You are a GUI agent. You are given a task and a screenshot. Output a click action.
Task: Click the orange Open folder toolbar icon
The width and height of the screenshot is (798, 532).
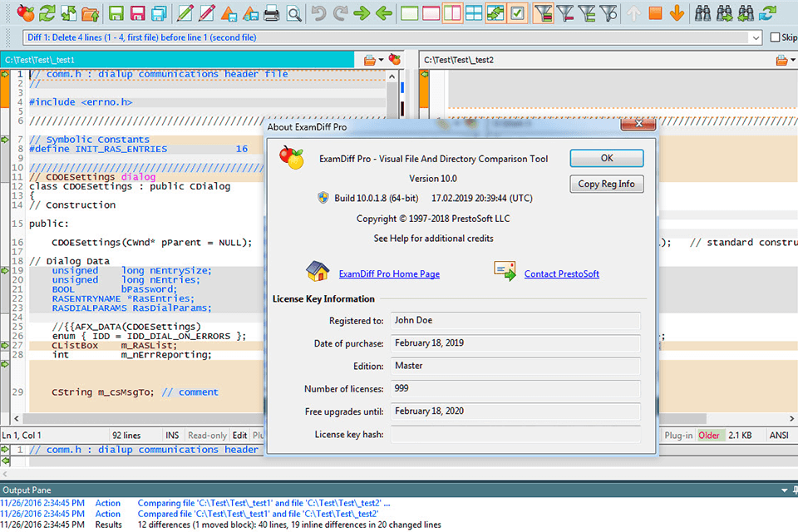(90, 13)
